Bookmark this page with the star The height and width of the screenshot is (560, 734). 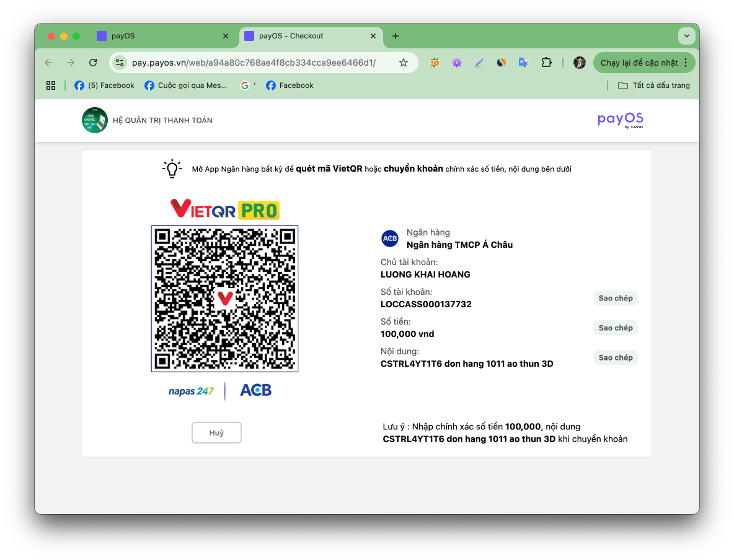pos(404,63)
